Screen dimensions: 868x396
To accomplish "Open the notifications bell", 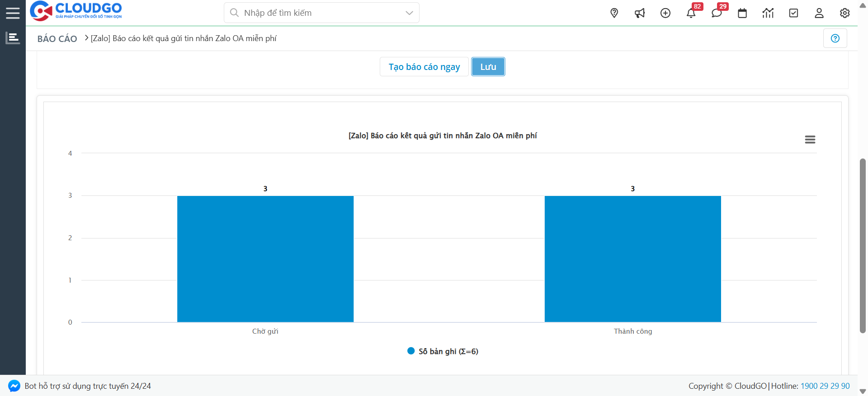I will tap(691, 13).
